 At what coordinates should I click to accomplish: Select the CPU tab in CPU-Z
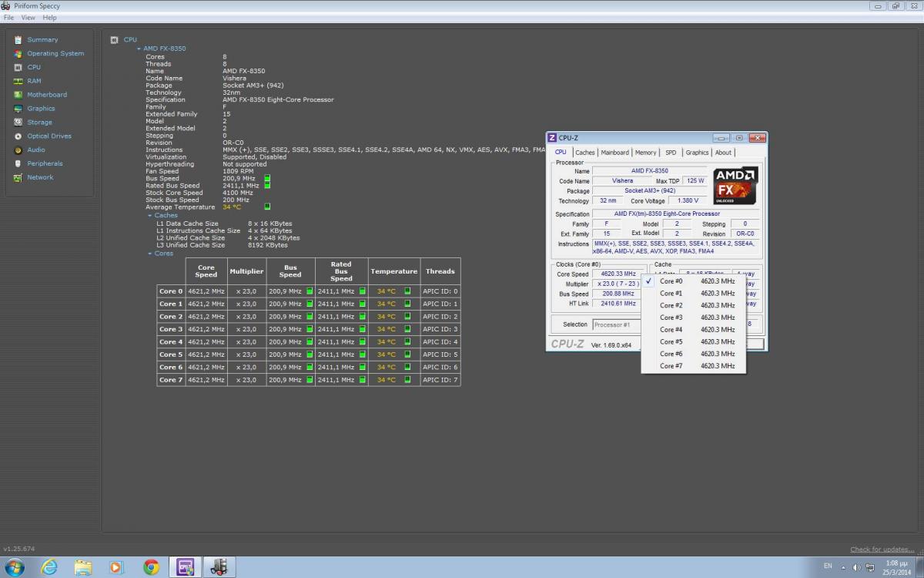(x=561, y=153)
